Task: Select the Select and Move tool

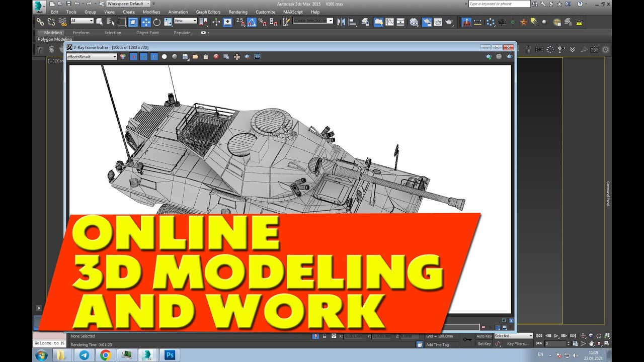Action: pyautogui.click(x=146, y=22)
